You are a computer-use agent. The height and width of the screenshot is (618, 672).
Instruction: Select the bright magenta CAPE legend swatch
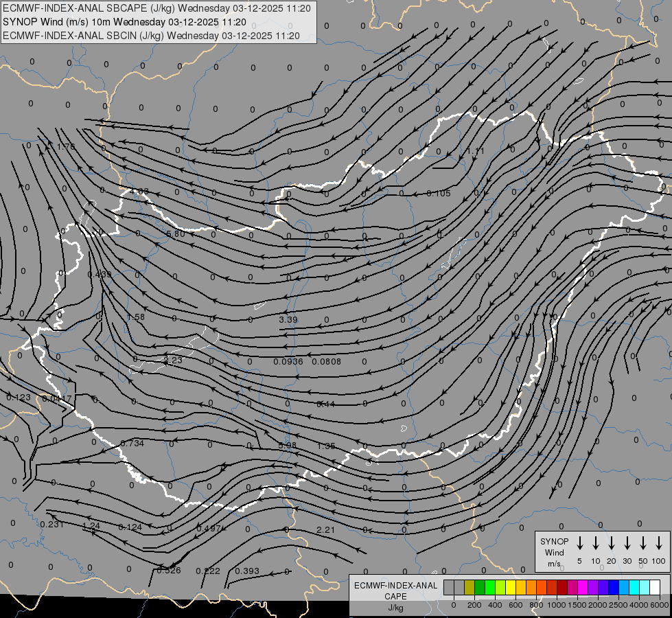click(583, 587)
